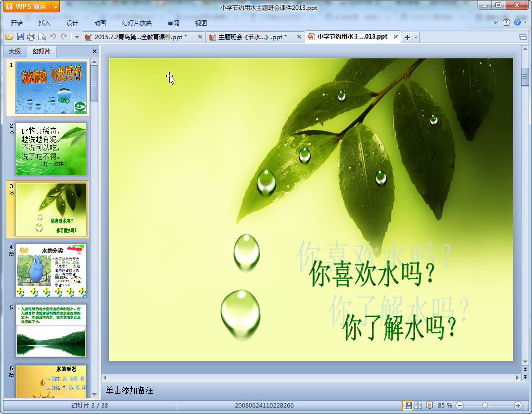This screenshot has width=532, height=414.
Task: Expand the small arrow next to Help icon
Action: coord(525,23)
